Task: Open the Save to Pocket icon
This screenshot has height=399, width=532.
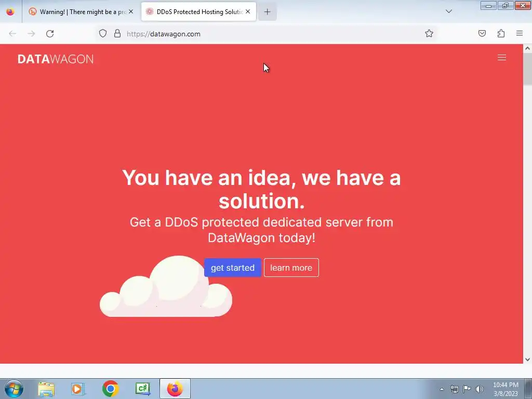Action: click(482, 33)
